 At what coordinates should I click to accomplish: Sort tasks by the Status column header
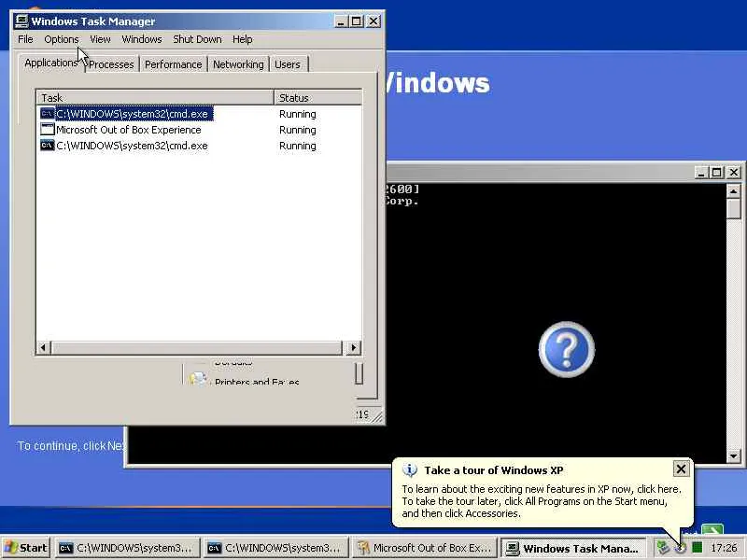point(318,98)
